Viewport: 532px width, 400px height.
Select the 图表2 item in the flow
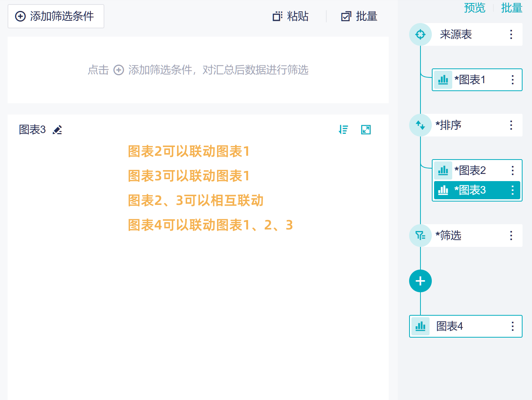pyautogui.click(x=470, y=171)
